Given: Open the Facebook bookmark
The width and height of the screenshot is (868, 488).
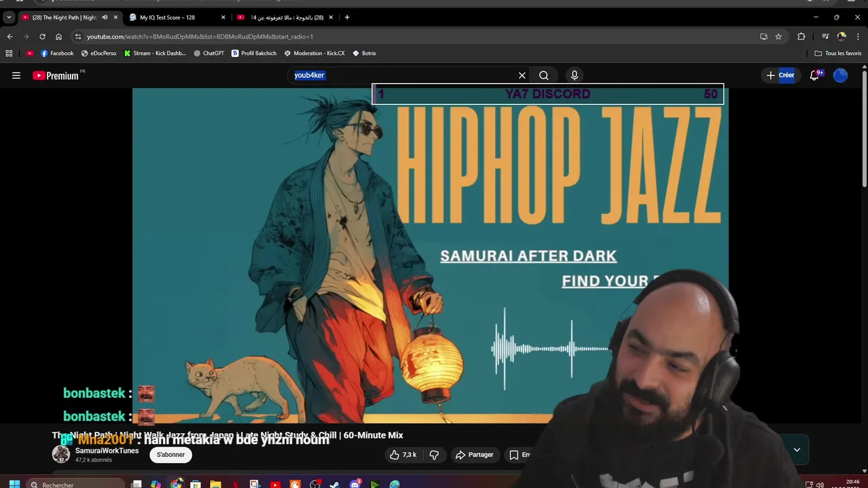Looking at the screenshot, I should click(57, 54).
